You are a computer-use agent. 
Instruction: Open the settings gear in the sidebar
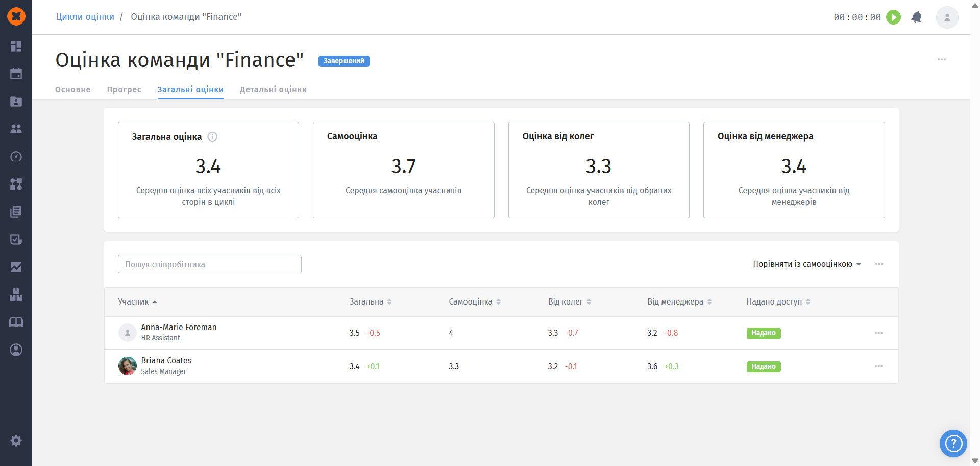point(16,440)
